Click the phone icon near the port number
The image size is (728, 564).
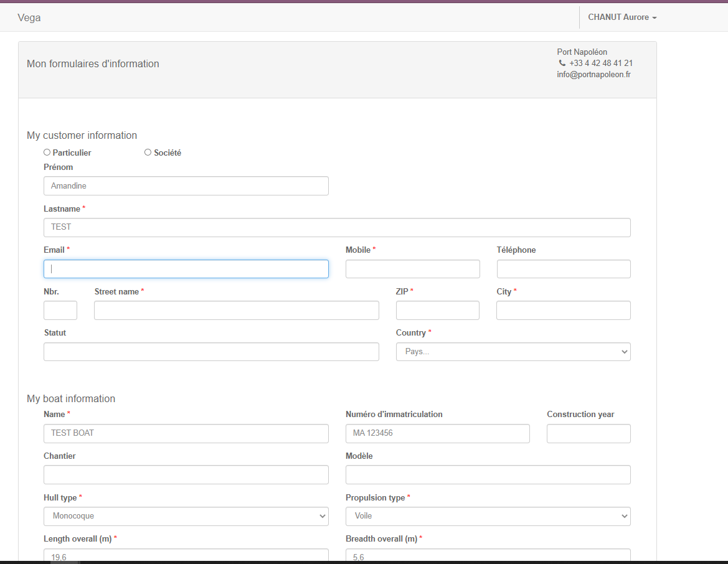coord(562,63)
